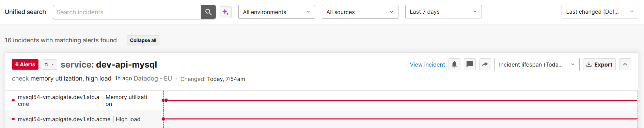Click the Collapse all button
Image resolution: width=644 pixels, height=128 pixels.
point(143,40)
